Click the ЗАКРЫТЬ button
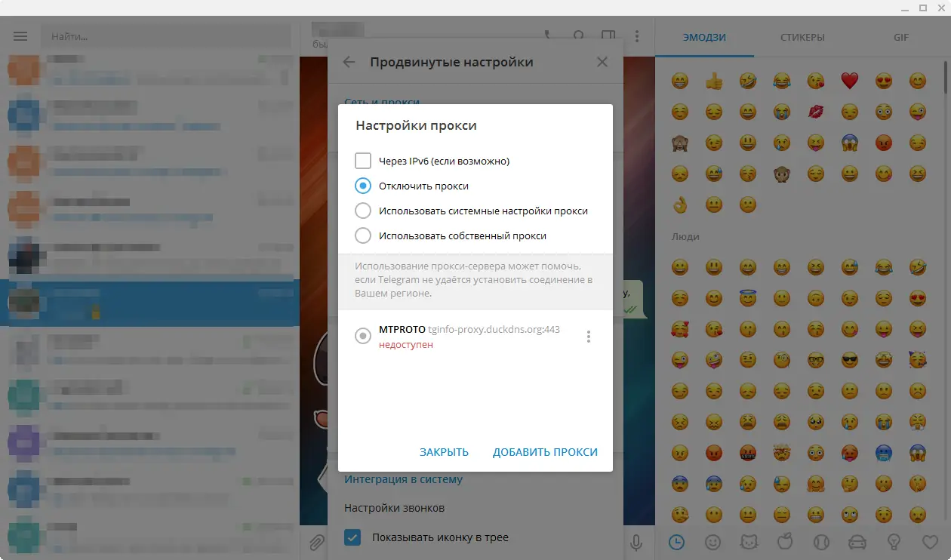951x560 pixels. tap(445, 452)
